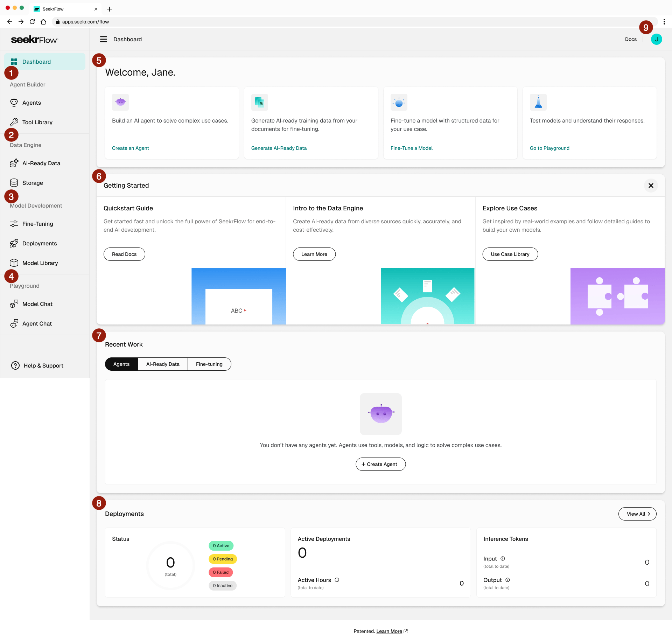Click the Create Agent button
672x642 pixels.
[381, 464]
